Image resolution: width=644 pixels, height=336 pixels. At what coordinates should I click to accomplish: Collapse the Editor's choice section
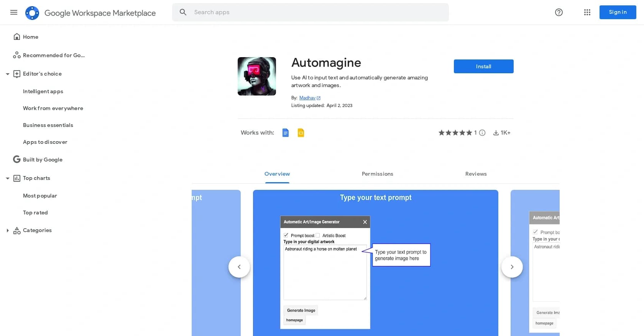tap(7, 74)
